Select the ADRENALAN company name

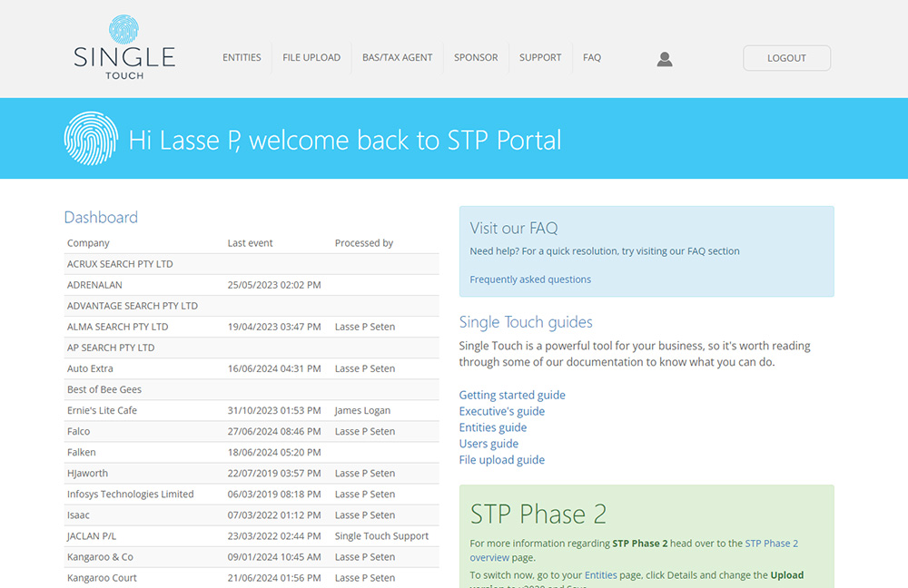pyautogui.click(x=94, y=285)
